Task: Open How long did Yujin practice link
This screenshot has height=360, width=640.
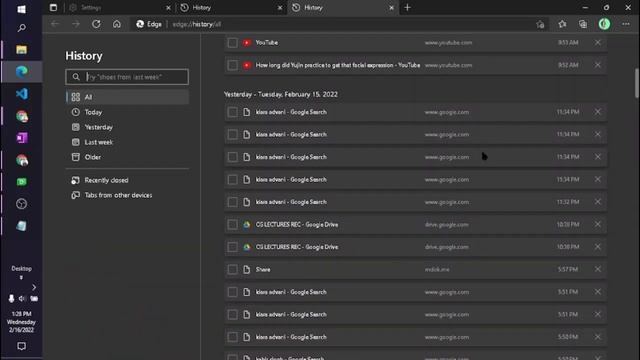Action: [338, 65]
